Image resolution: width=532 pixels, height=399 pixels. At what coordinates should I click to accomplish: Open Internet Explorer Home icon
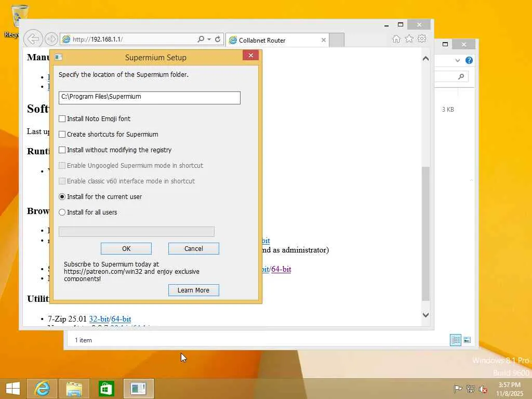(396, 38)
